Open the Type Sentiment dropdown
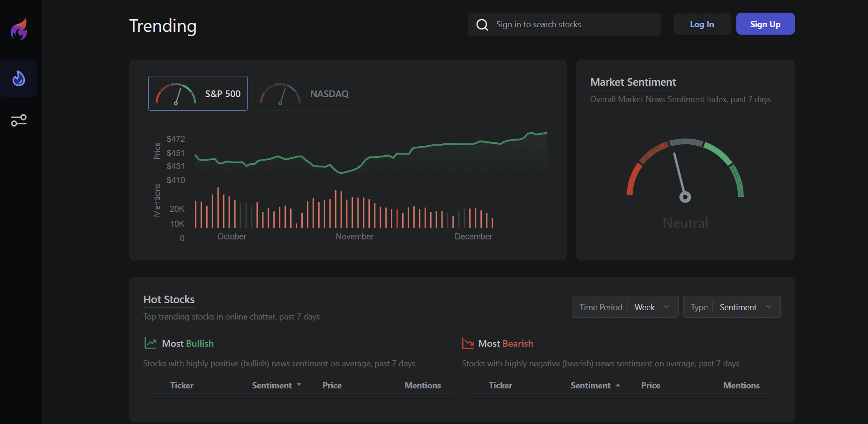Screen dimensions: 868x424 click(x=745, y=307)
